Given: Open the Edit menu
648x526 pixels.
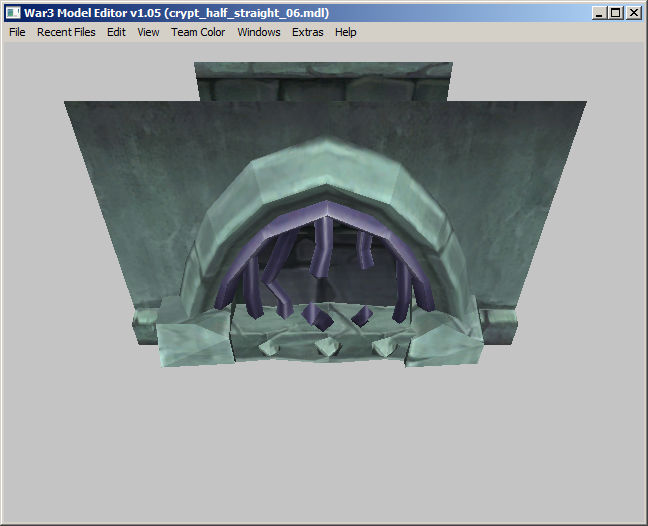Looking at the screenshot, I should pyautogui.click(x=116, y=32).
